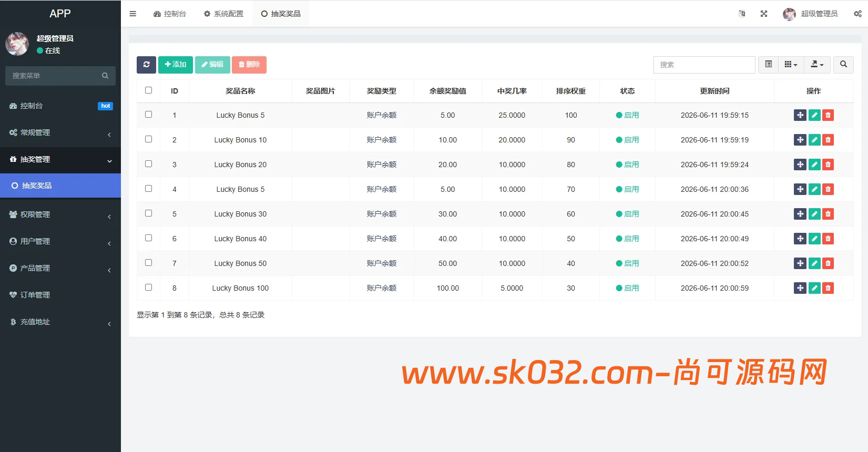Select the 抽奖奖品 tab in top bar
The image size is (868, 452).
click(281, 14)
